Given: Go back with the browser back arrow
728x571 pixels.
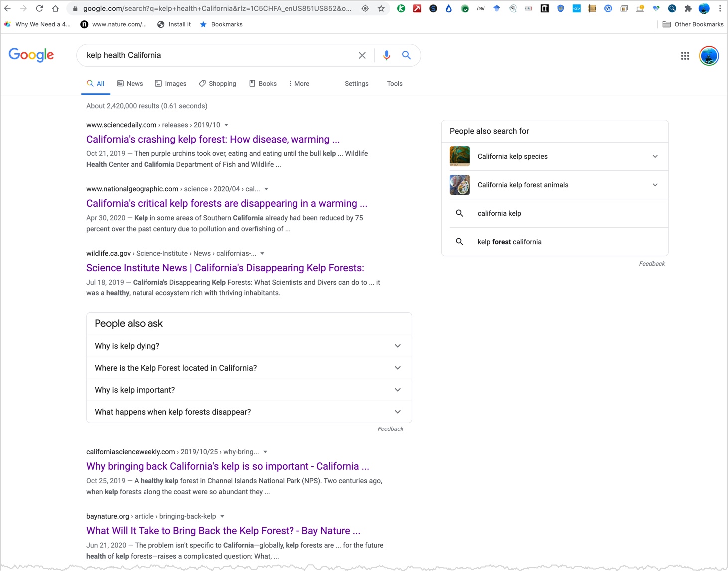Looking at the screenshot, I should (x=7, y=8).
